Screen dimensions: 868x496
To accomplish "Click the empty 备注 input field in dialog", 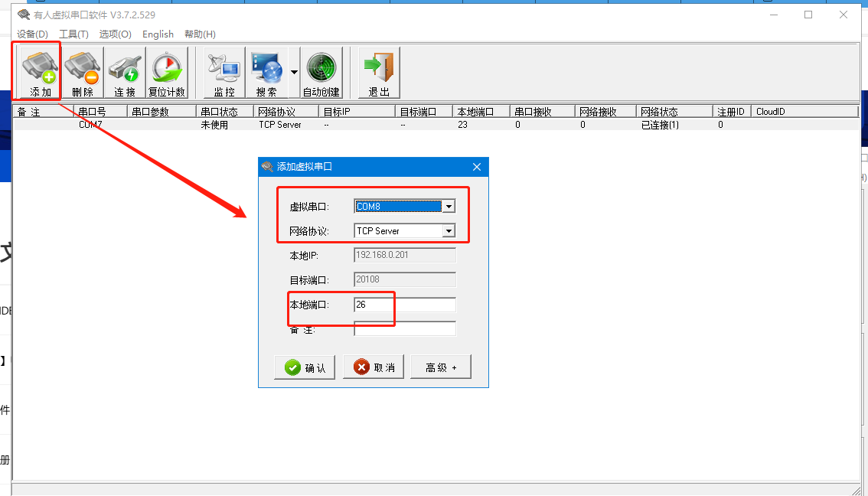I will pos(405,329).
